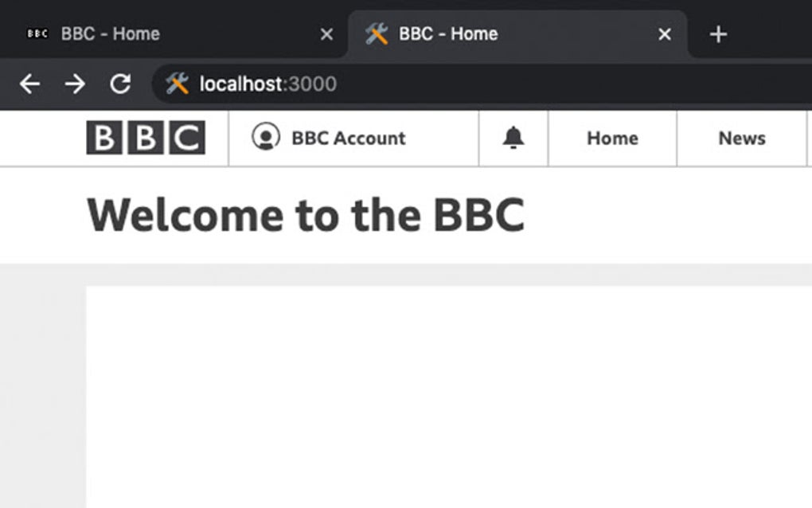
Task: Close the active BBC - Home tab
Action: click(x=665, y=33)
